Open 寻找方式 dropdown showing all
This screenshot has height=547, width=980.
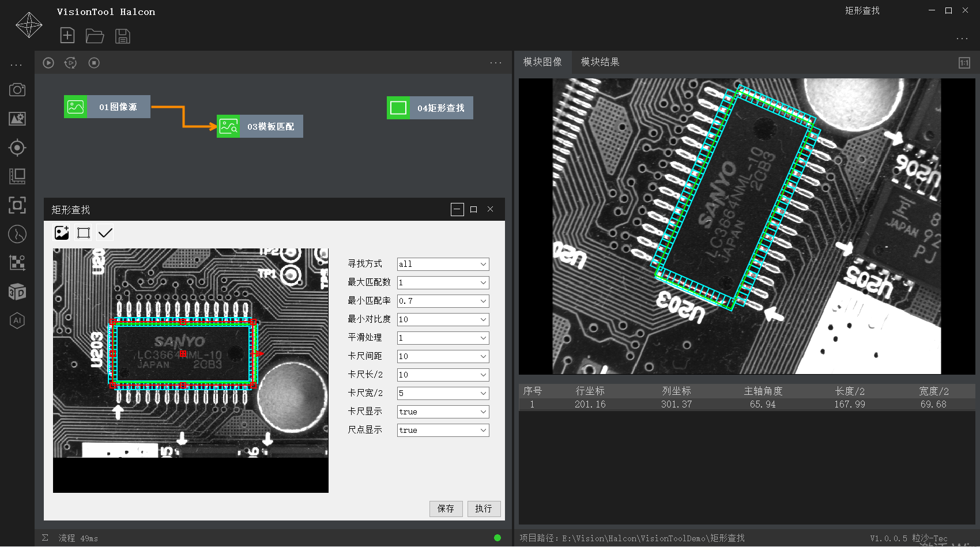[x=443, y=264]
